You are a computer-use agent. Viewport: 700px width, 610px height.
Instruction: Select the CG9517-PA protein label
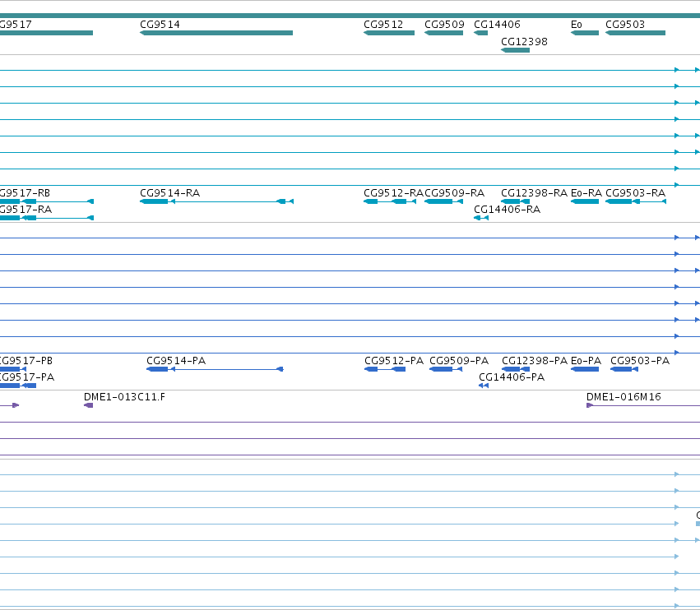pyautogui.click(x=26, y=377)
